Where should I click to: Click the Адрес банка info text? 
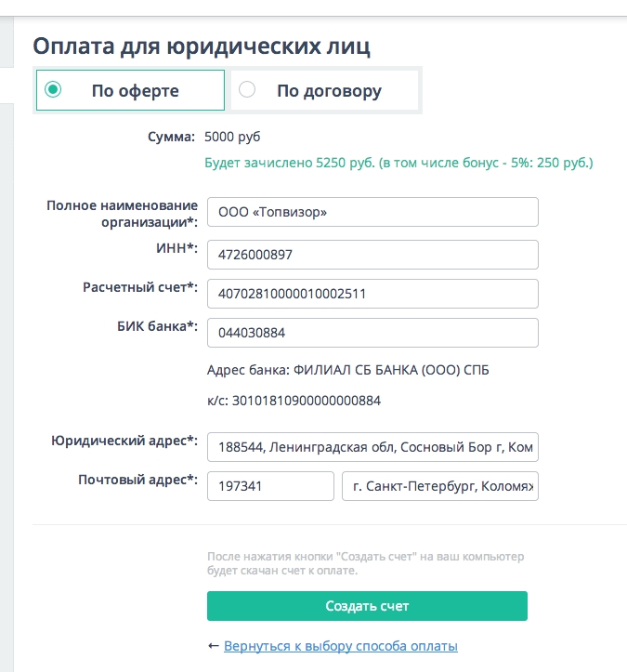click(347, 370)
